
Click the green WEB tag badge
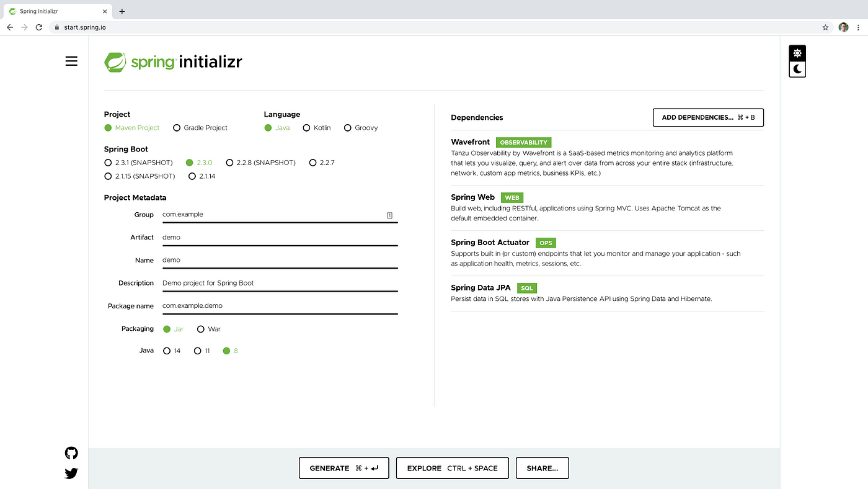(x=512, y=198)
